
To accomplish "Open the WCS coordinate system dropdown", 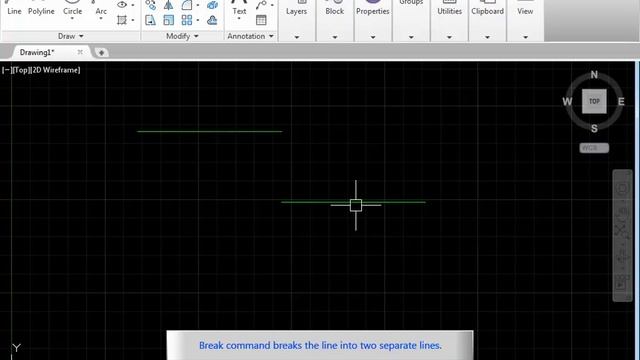I will (x=594, y=148).
